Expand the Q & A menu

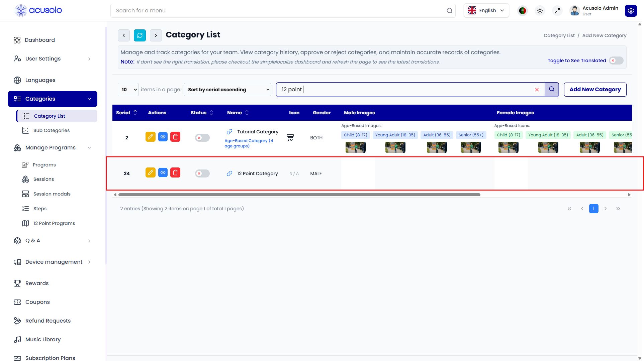coord(53,241)
